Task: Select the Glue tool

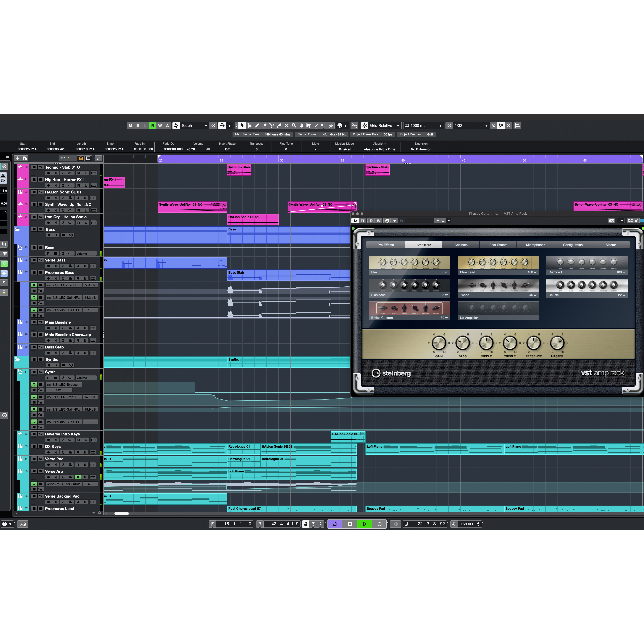Action: [279, 126]
